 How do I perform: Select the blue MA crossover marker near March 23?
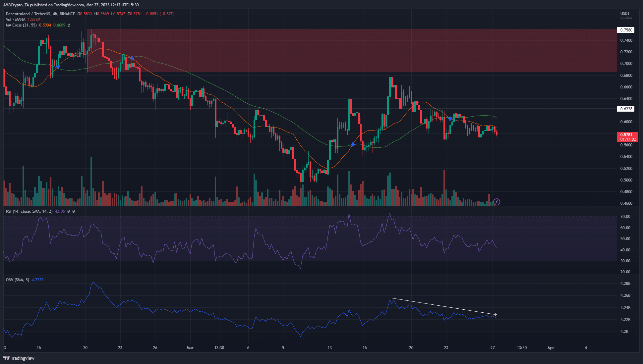tap(450, 118)
